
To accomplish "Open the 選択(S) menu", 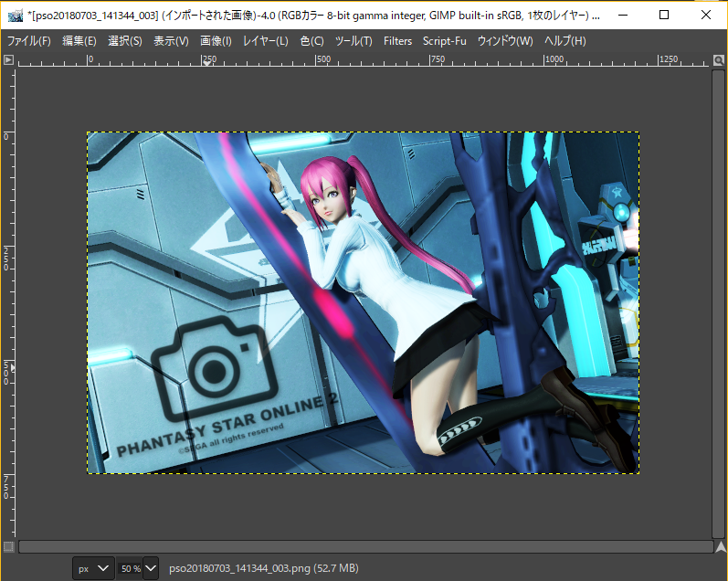I will coord(125,41).
